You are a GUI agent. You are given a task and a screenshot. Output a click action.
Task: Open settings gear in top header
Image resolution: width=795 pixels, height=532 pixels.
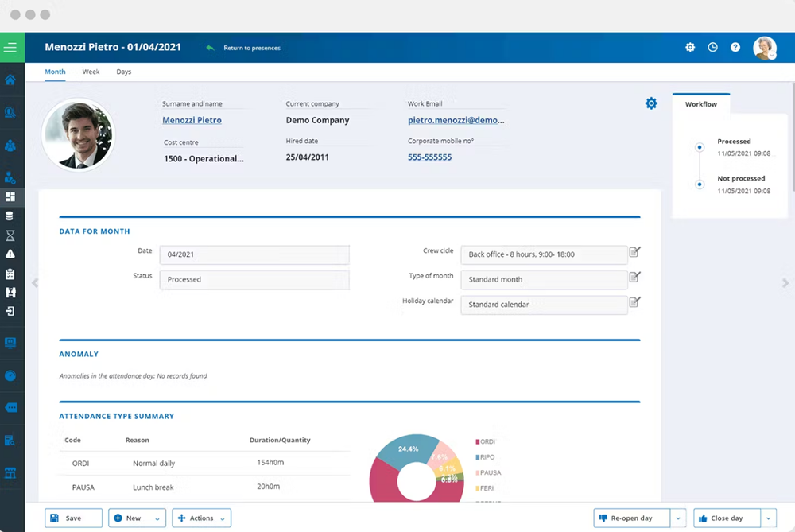[690, 47]
